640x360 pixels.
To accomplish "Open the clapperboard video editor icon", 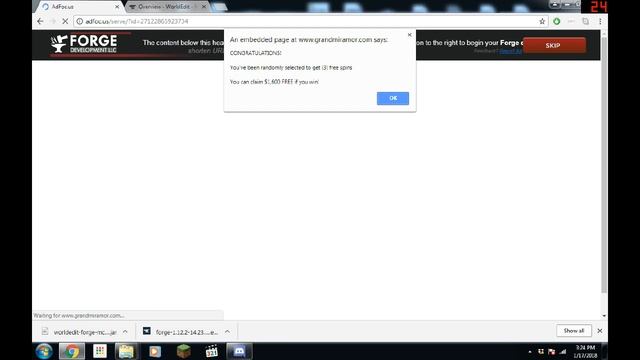I will 211,351.
